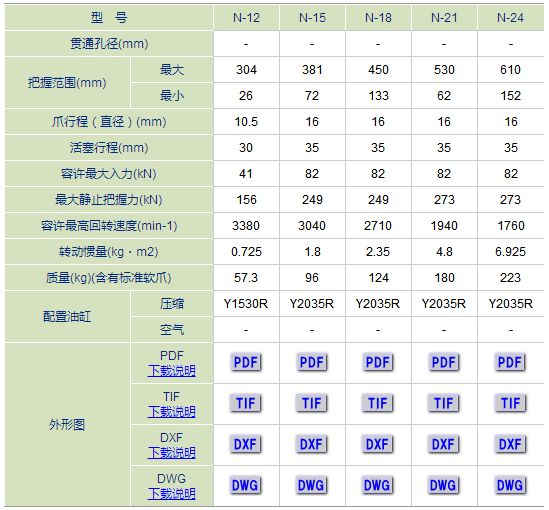The width and height of the screenshot is (549, 510).
Task: Download the DXF drawing for N-18
Action: coord(377,444)
